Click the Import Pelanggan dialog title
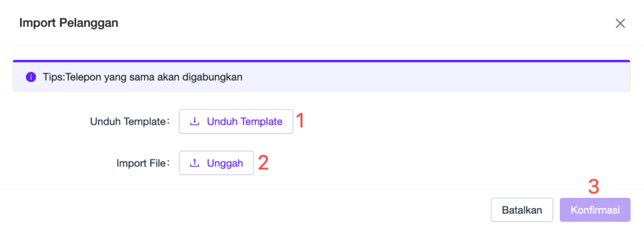Image resolution: width=644 pixels, height=228 pixels. point(69,23)
